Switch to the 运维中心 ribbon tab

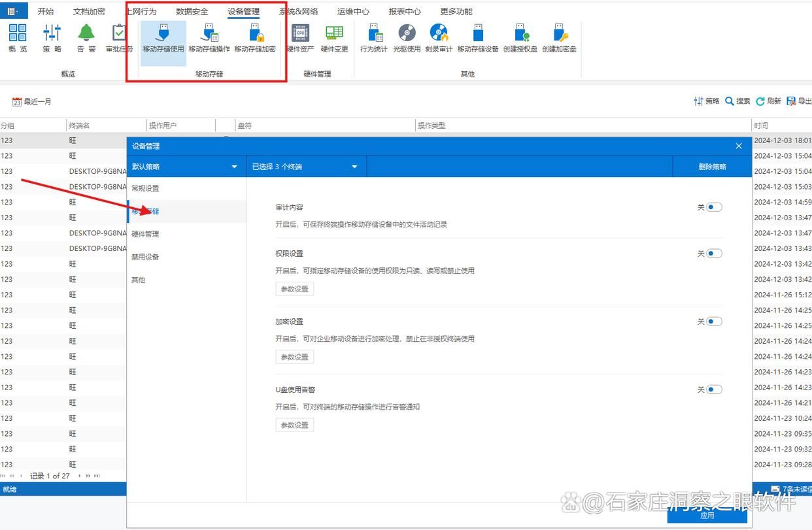[353, 11]
